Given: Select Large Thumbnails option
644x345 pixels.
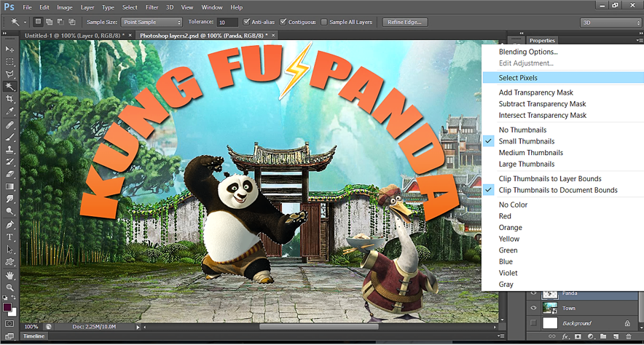Looking at the screenshot, I should pos(527,164).
